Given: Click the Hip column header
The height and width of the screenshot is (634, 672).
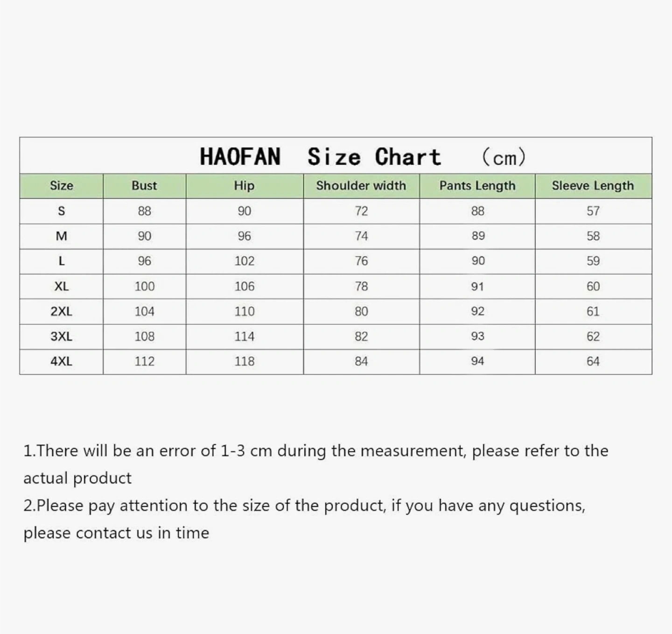Looking at the screenshot, I should click(244, 186).
